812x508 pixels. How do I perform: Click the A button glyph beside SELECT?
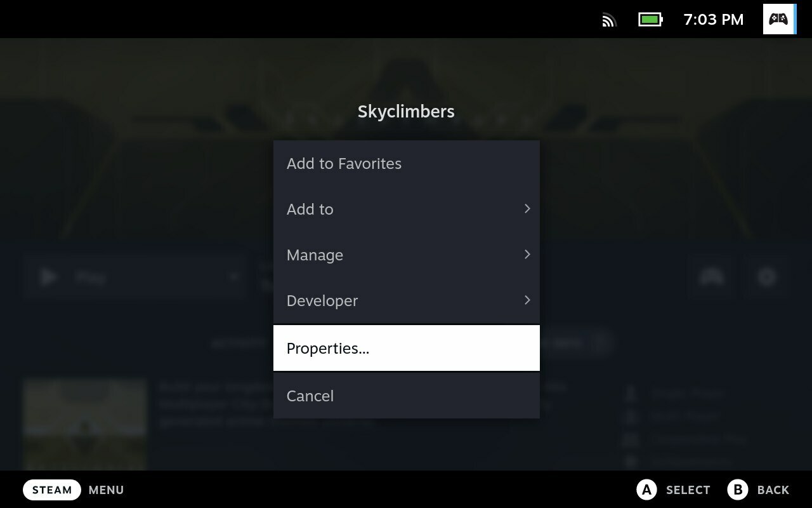pos(646,490)
